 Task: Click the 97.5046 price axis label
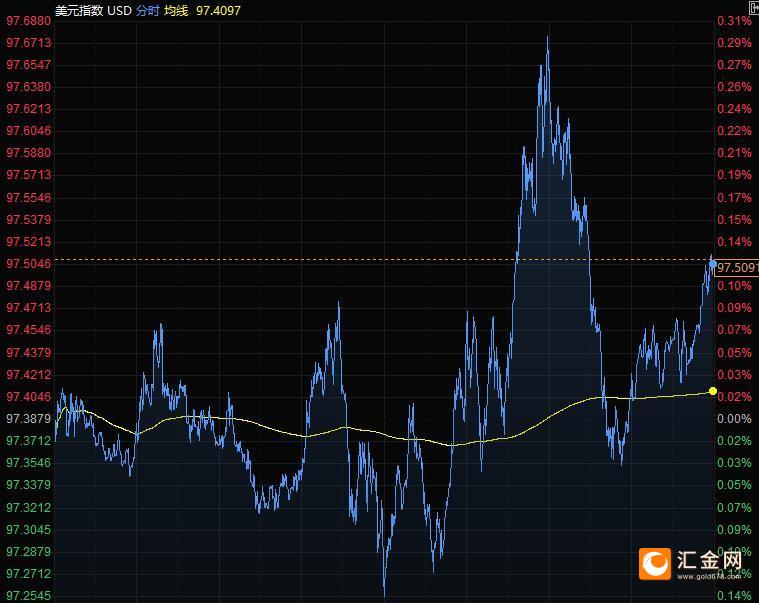pyautogui.click(x=29, y=264)
